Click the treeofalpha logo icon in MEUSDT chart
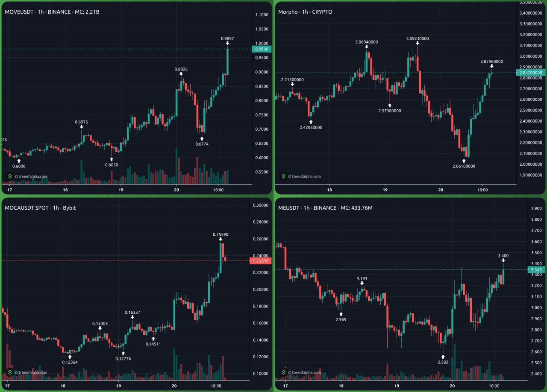This screenshot has height=392, width=547. (x=283, y=372)
